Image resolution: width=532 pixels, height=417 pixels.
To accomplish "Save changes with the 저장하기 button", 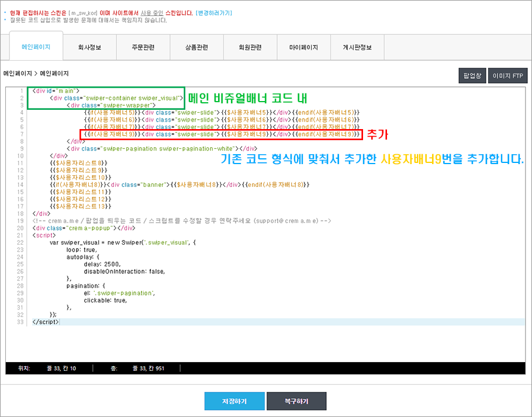I will coord(234,401).
